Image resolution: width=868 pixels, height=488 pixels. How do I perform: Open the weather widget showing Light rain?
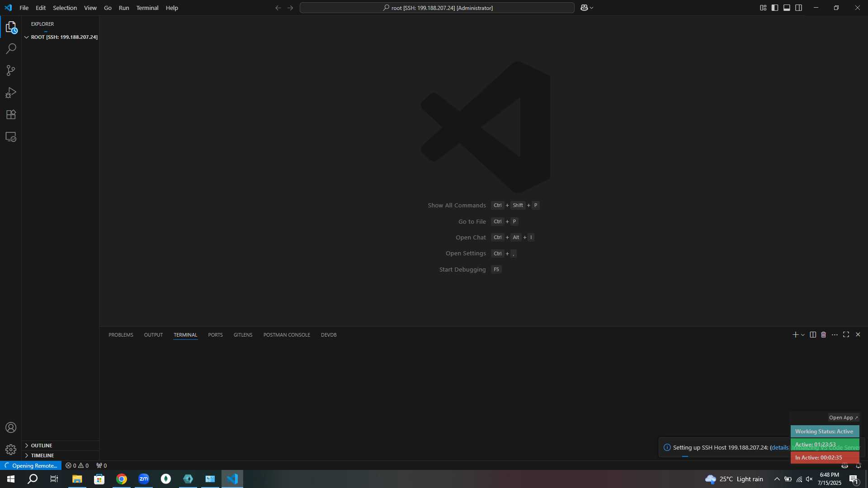pos(734,479)
